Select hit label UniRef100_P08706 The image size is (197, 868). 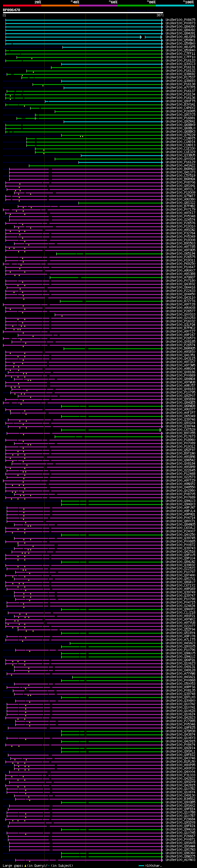point(180,182)
